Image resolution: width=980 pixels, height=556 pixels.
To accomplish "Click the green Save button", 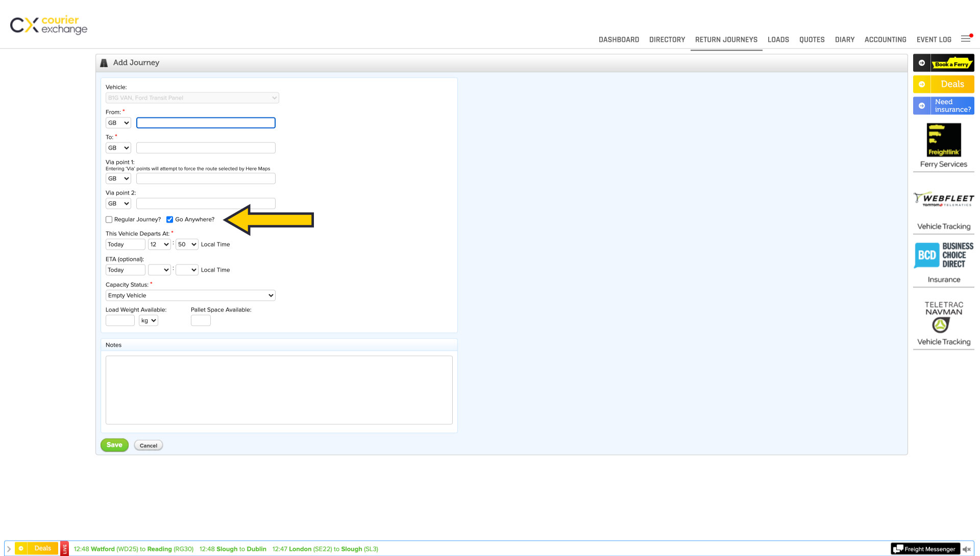I will click(x=114, y=445).
